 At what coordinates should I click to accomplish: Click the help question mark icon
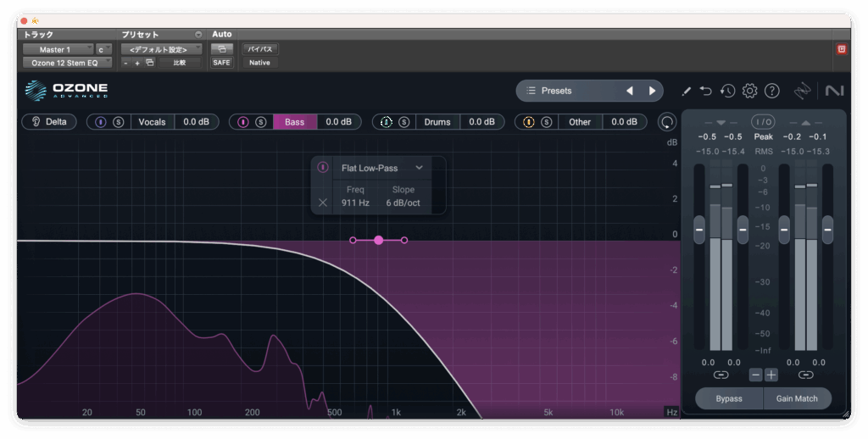click(x=771, y=91)
